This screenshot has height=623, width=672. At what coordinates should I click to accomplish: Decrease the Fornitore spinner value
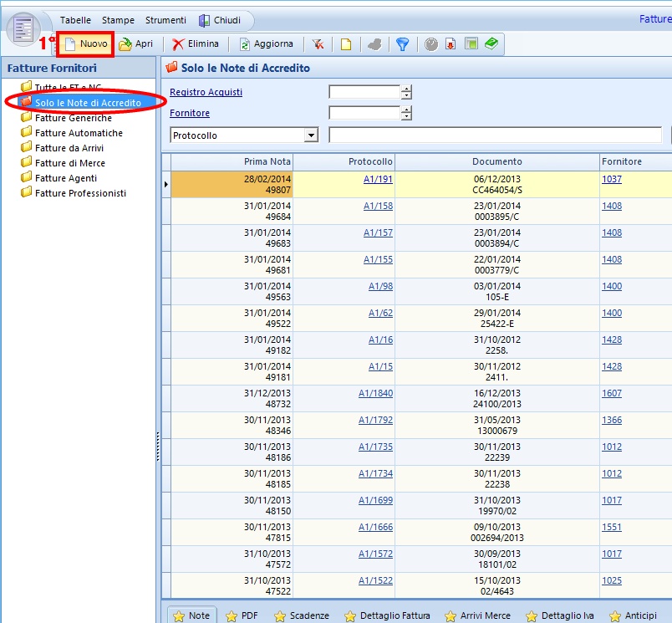pyautogui.click(x=406, y=117)
